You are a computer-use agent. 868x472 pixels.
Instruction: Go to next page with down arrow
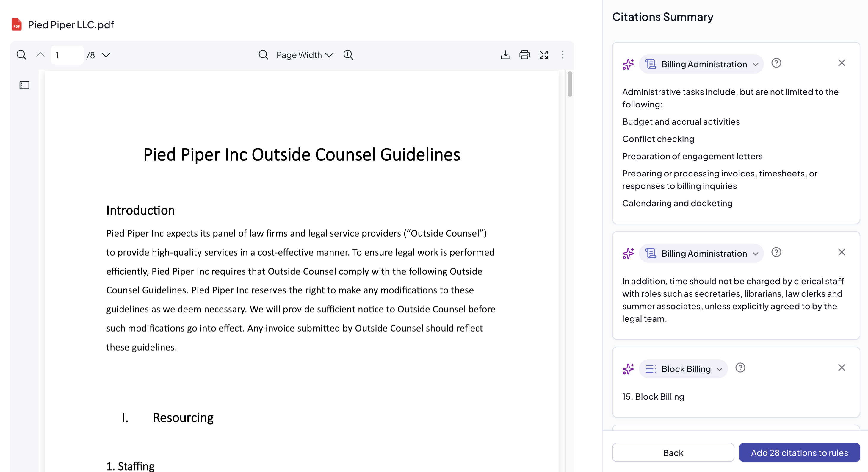click(106, 55)
